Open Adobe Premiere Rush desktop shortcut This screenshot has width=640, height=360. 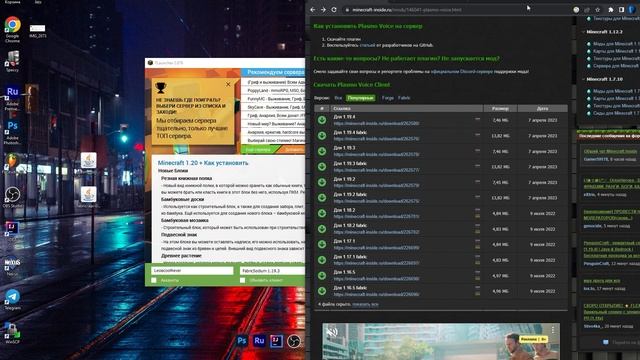click(x=13, y=98)
